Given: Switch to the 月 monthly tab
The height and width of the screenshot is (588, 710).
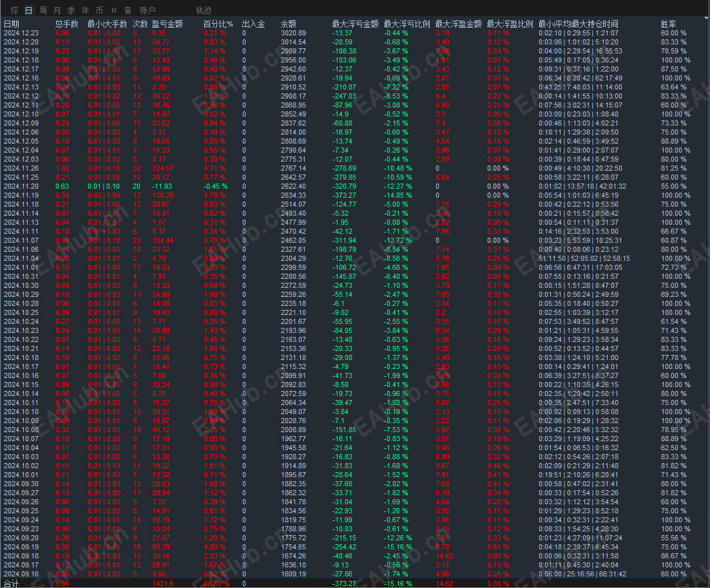Looking at the screenshot, I should 57,10.
